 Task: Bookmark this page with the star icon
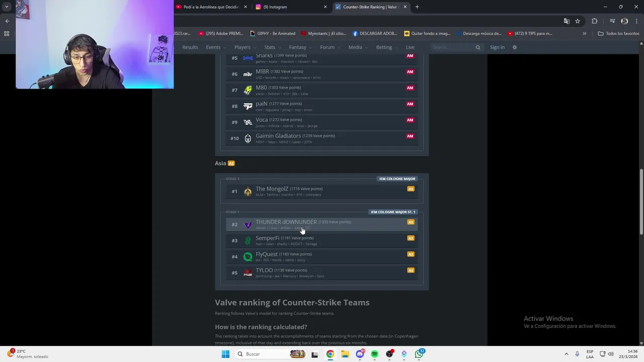(x=578, y=21)
